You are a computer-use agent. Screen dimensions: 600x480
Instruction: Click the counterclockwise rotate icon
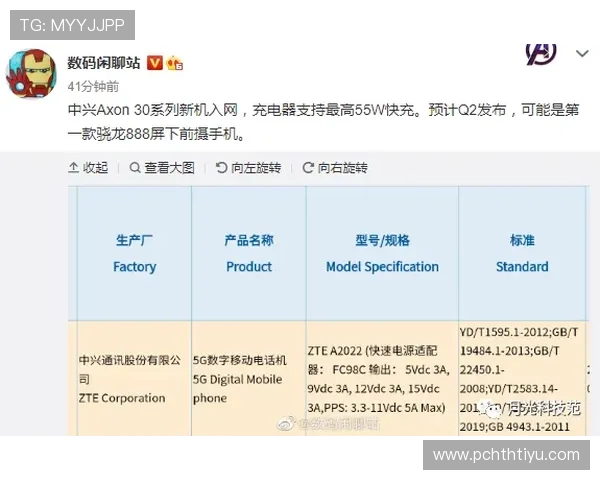221,168
